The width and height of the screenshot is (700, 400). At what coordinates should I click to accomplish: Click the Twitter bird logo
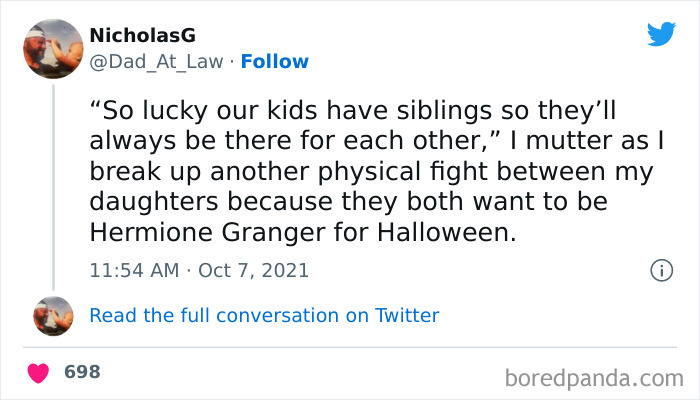[661, 34]
